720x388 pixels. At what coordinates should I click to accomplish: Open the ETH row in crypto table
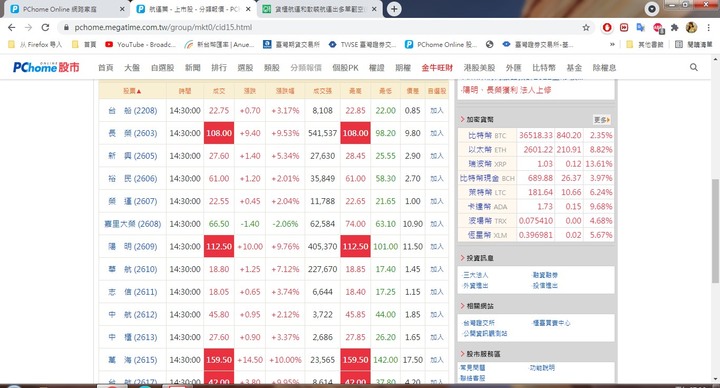point(535,150)
